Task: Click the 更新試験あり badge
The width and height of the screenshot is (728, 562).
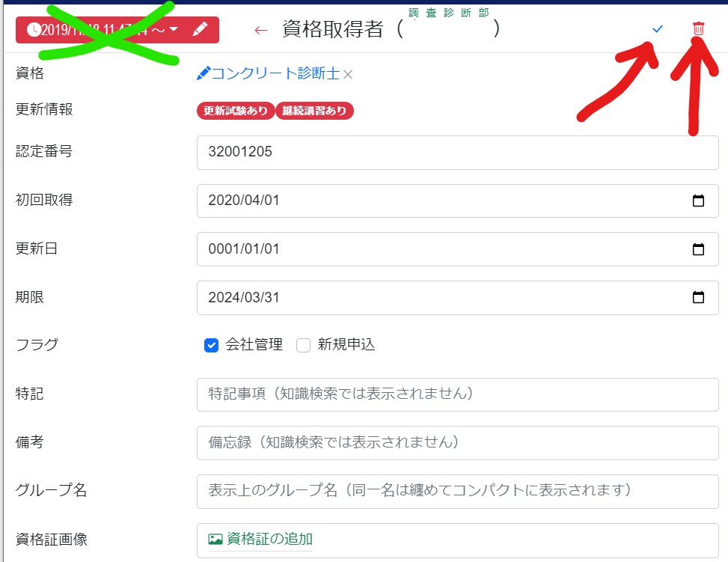Action: 236,111
